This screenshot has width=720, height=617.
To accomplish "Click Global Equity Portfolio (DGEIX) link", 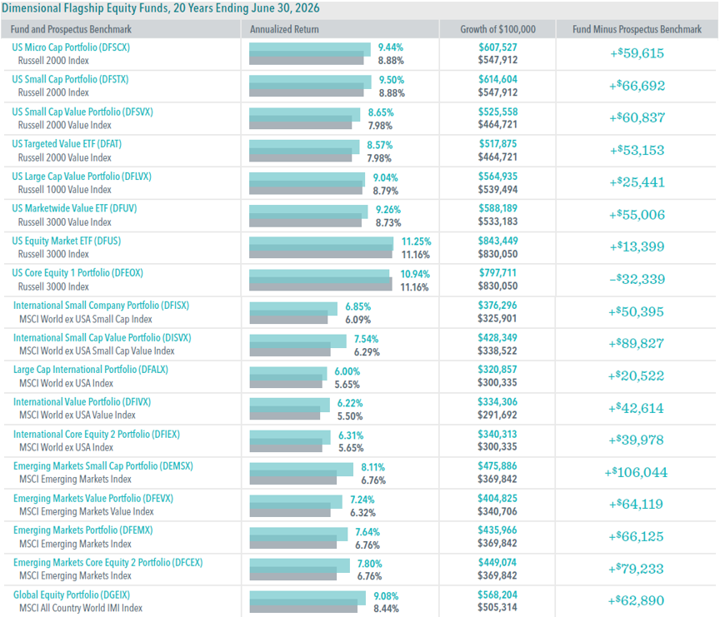I will [71, 595].
